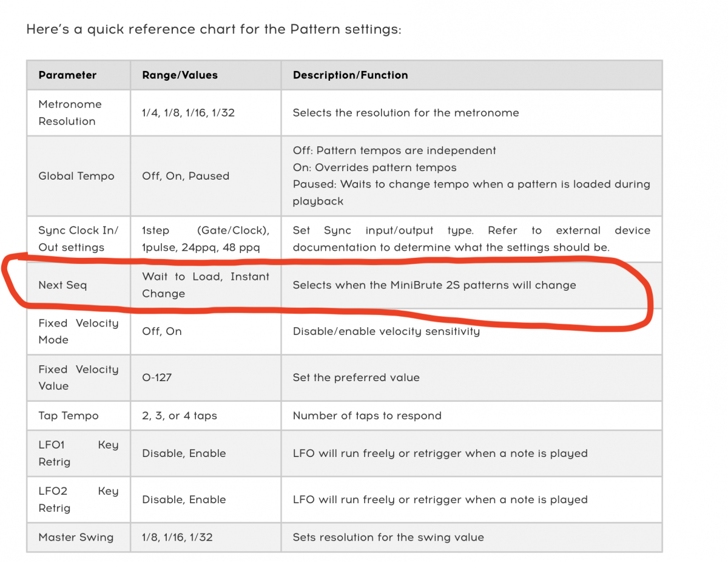Click the Range/Values column header
Screen dimensions: 728x562
coord(206,75)
